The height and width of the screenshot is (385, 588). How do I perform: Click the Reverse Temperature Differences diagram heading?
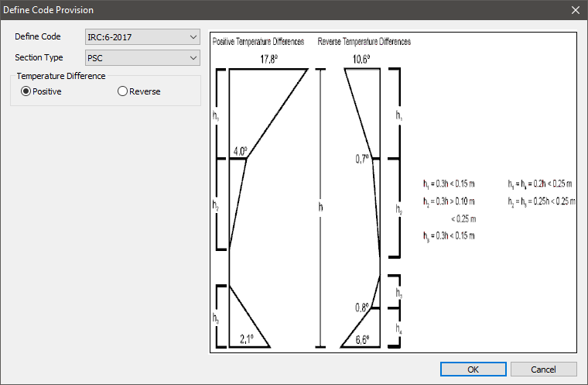tap(364, 42)
